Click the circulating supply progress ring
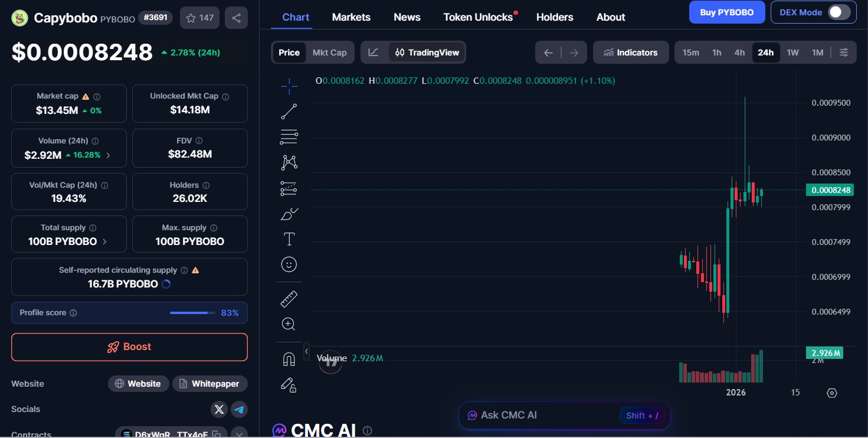 coord(166,284)
